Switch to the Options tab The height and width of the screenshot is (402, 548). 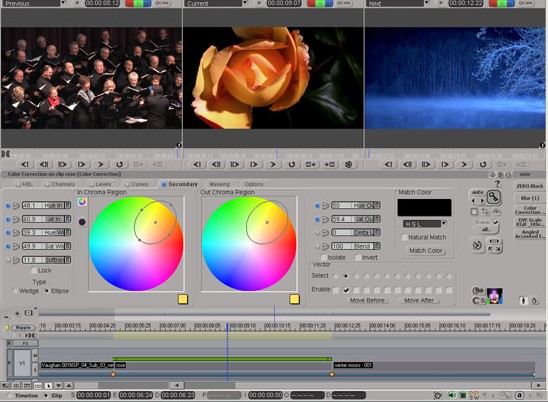(x=254, y=184)
